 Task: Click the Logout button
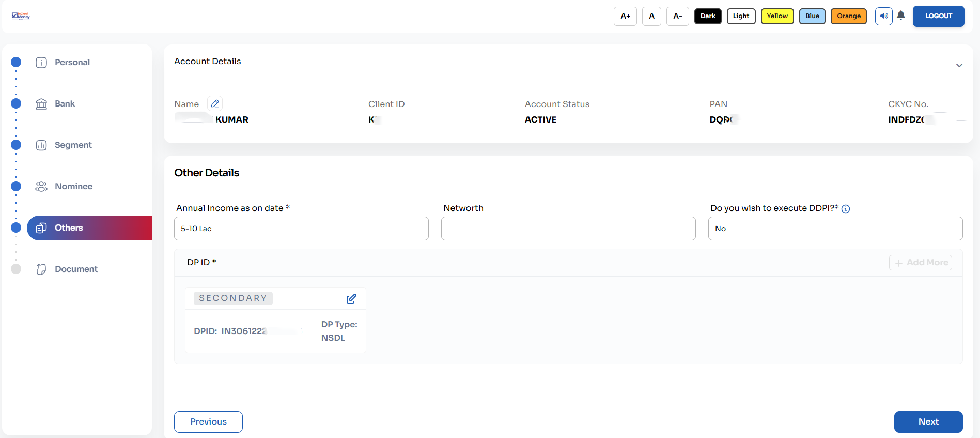[939, 16]
